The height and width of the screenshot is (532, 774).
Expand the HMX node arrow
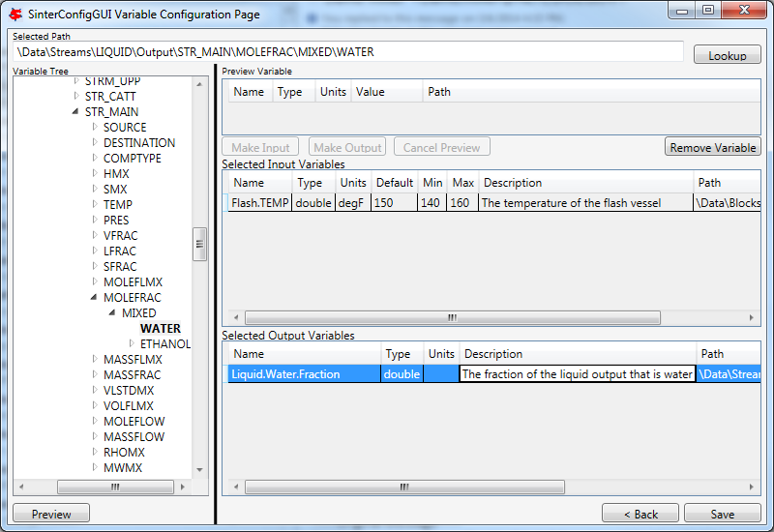click(95, 173)
